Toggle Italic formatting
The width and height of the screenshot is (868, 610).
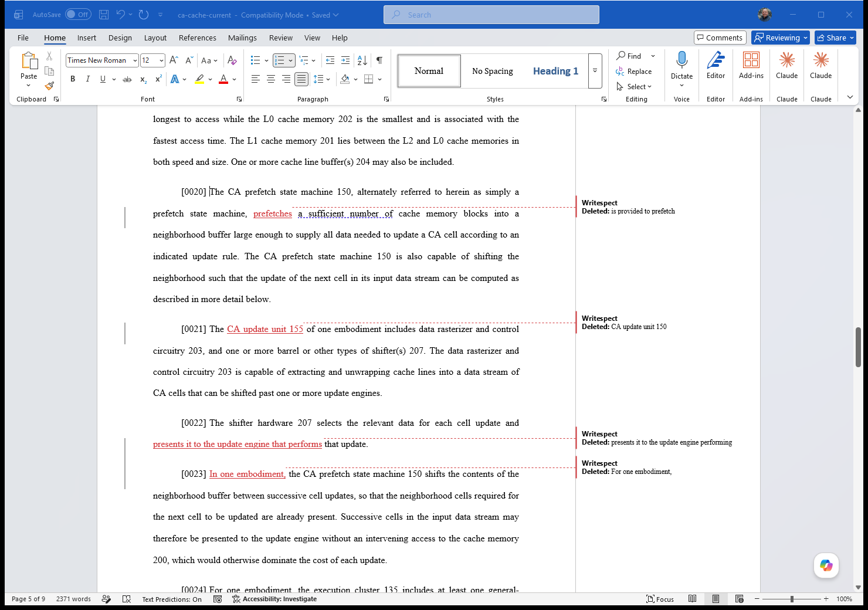pyautogui.click(x=87, y=79)
